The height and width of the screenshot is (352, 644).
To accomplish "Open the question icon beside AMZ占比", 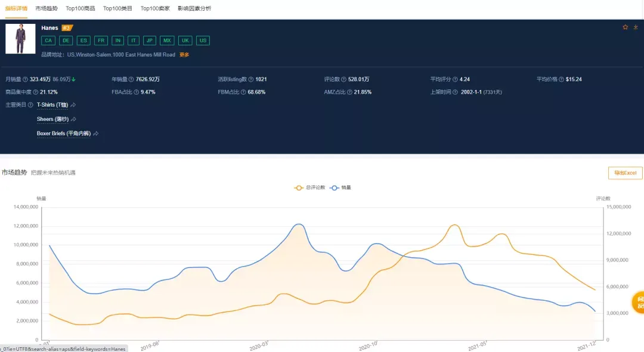I will [x=349, y=92].
